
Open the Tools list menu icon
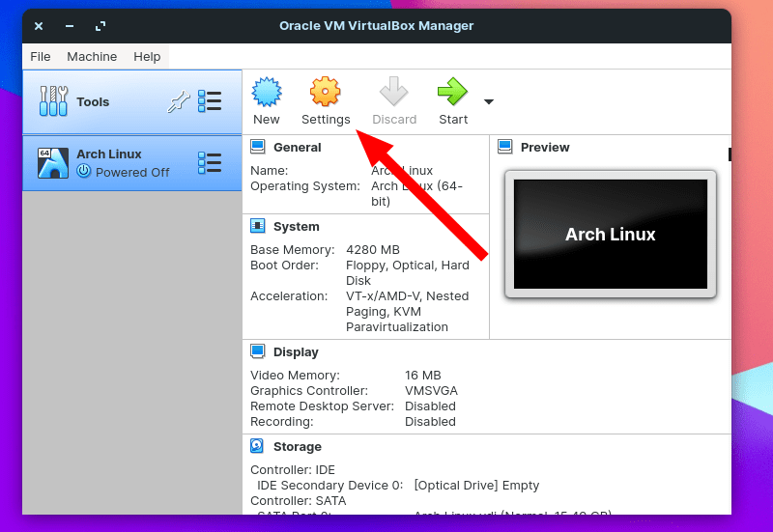coord(210,102)
